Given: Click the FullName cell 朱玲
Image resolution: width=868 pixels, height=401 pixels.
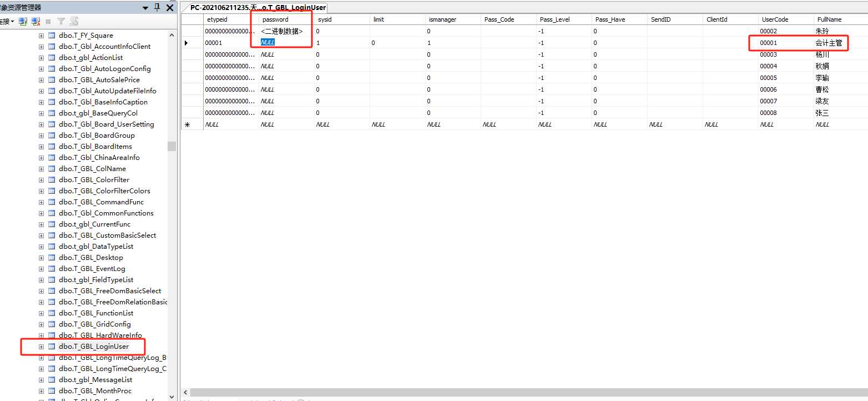Looking at the screenshot, I should [841, 31].
